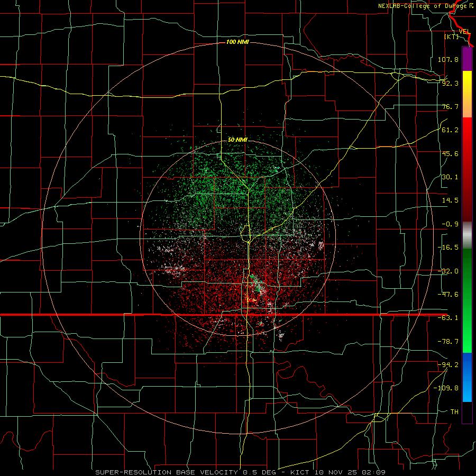Select the -78.7 scale value
This screenshot has width=476, height=476.
pyautogui.click(x=448, y=342)
